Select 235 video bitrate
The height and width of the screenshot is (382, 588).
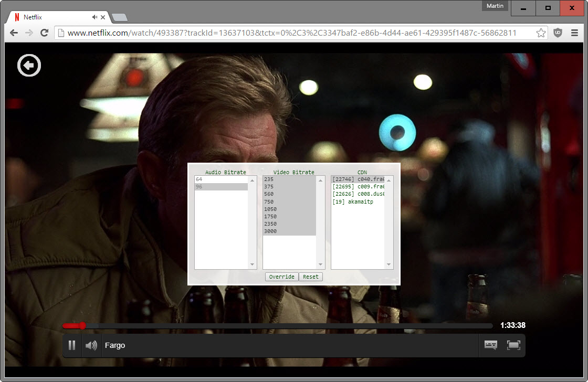(x=289, y=179)
